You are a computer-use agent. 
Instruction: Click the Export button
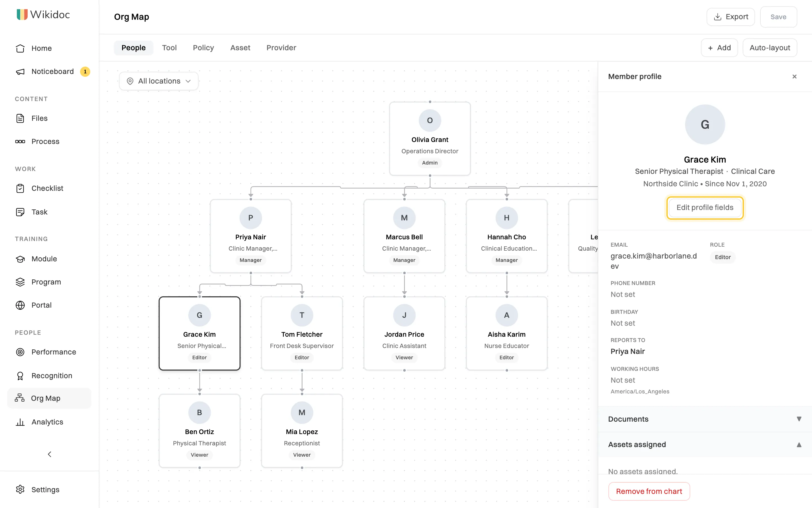click(x=731, y=17)
